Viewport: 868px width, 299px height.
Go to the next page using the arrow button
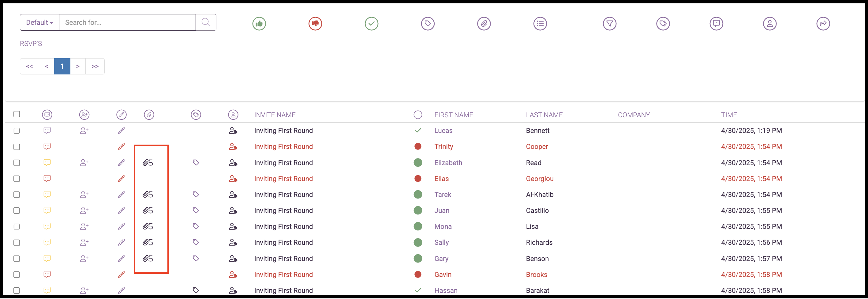pos(78,66)
